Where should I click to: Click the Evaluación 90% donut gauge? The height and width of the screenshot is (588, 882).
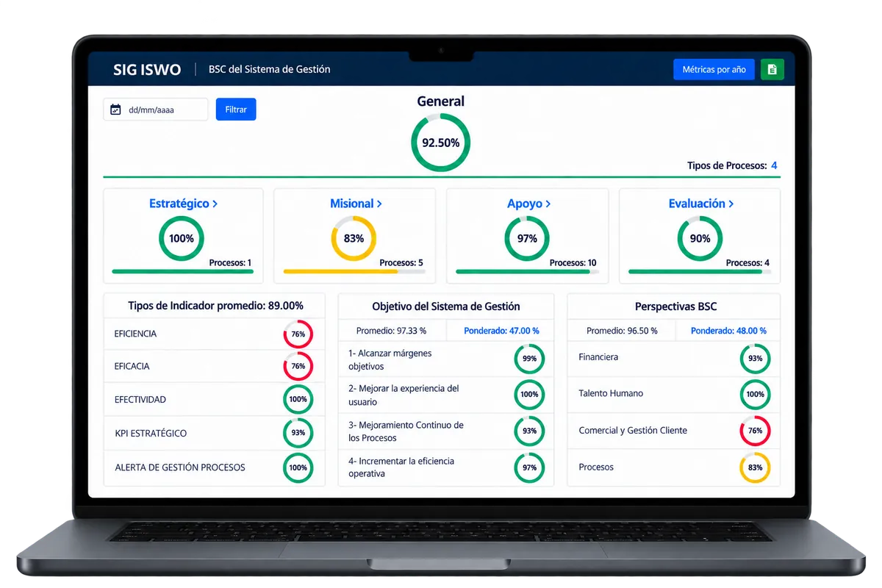click(700, 238)
